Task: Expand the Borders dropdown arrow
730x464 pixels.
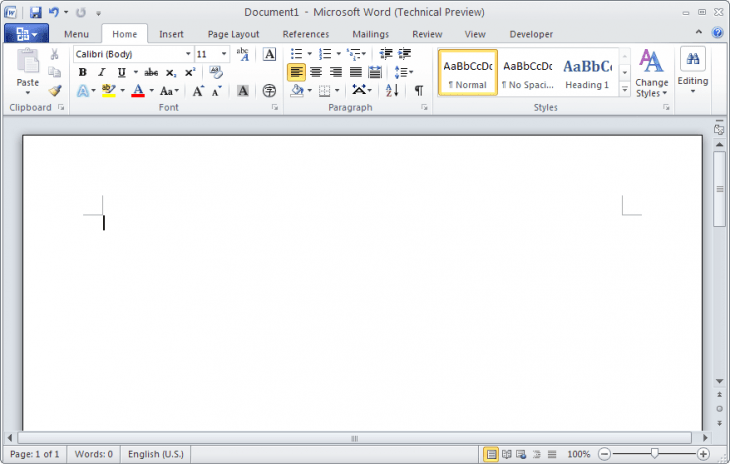Action: coord(337,91)
